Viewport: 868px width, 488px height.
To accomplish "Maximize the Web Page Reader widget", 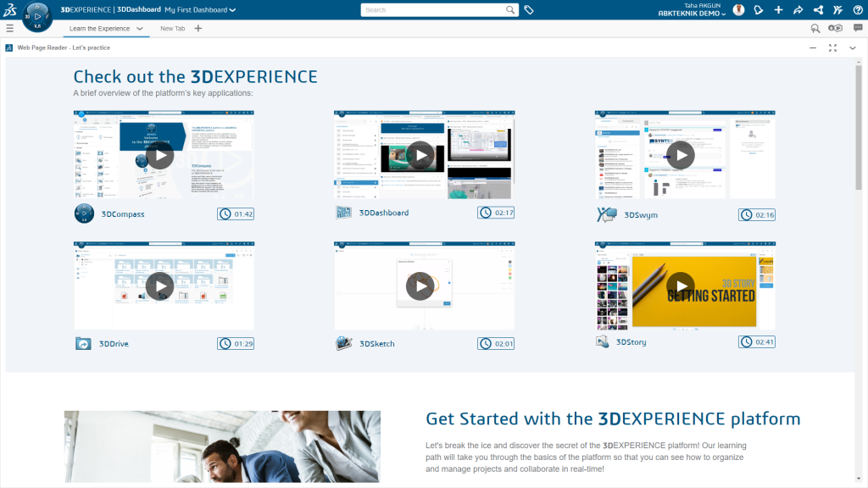I will [x=832, y=47].
